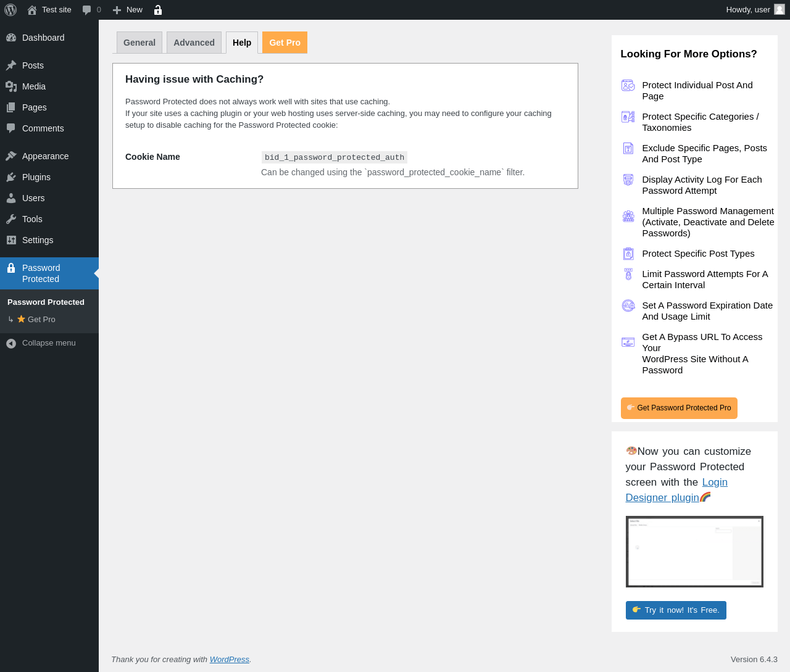Click Howdy, user account text
The height and width of the screenshot is (672, 790).
click(748, 10)
